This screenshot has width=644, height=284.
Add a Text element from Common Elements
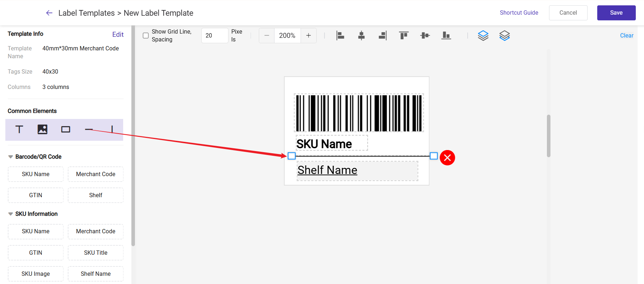click(x=19, y=129)
